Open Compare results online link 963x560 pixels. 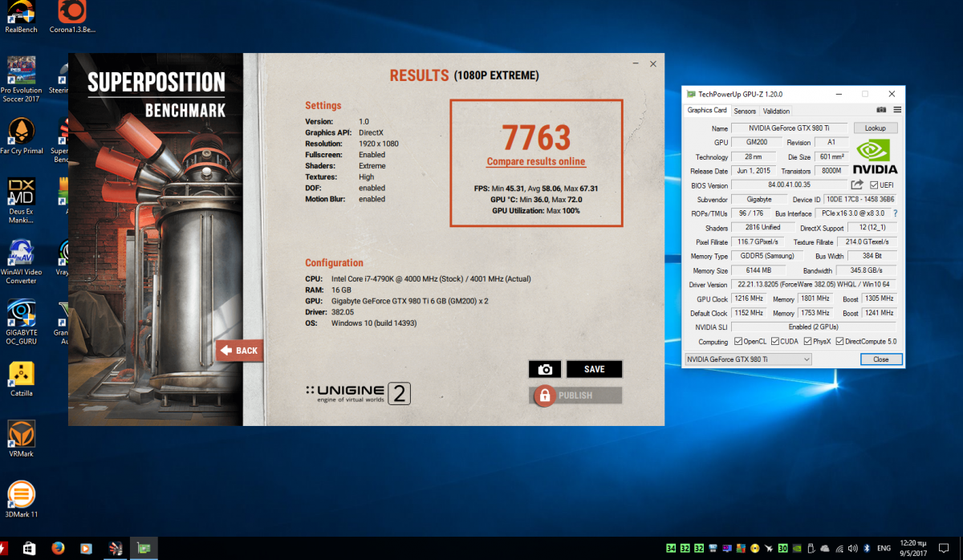pyautogui.click(x=536, y=162)
